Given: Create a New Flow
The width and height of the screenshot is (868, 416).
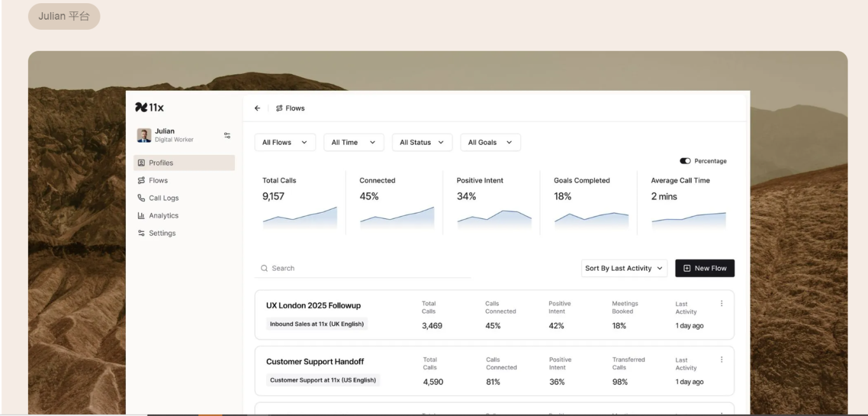Looking at the screenshot, I should tap(705, 268).
